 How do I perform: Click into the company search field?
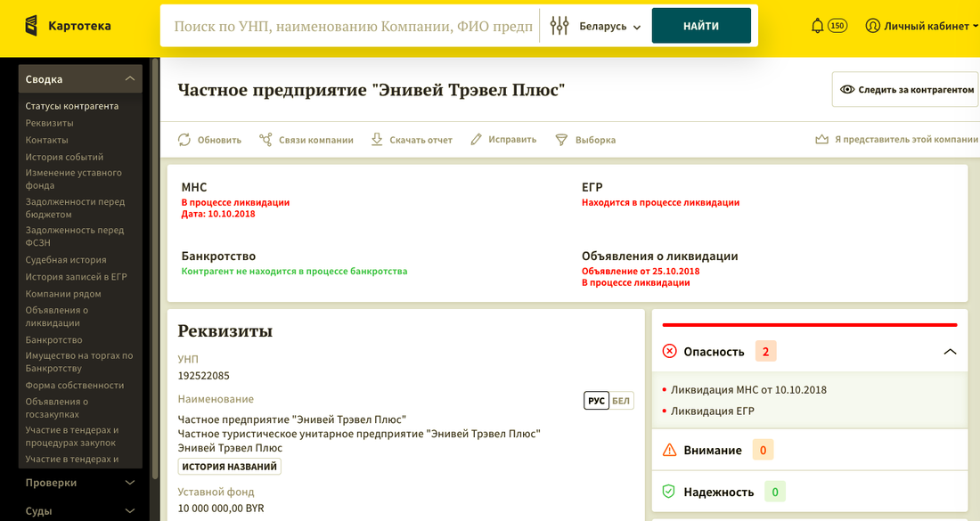click(352, 27)
